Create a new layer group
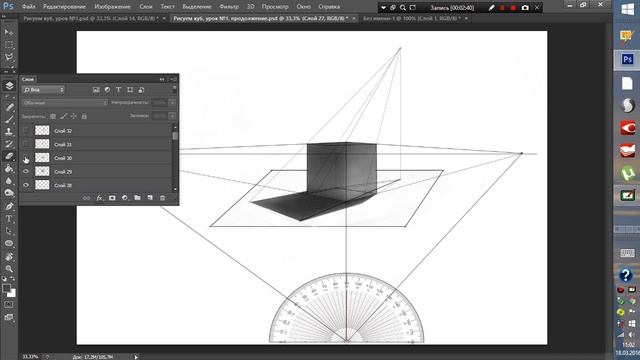Screen dimensions: 640x360 [138, 198]
